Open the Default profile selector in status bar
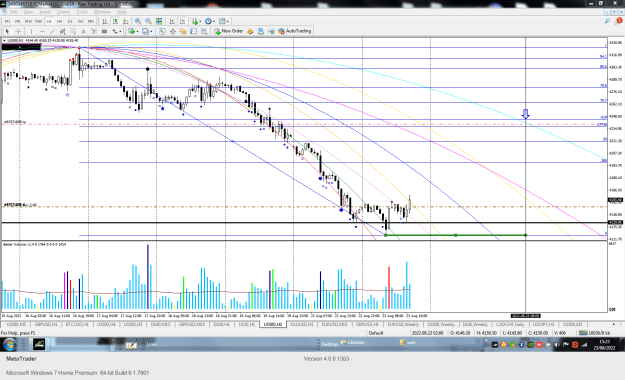Screen dimensions: 625x380 click(376, 333)
